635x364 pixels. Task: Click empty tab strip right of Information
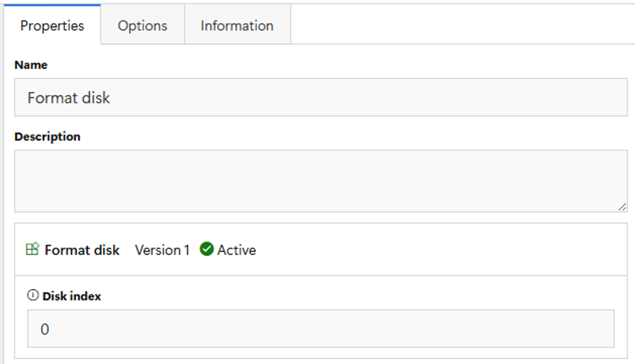click(x=463, y=24)
